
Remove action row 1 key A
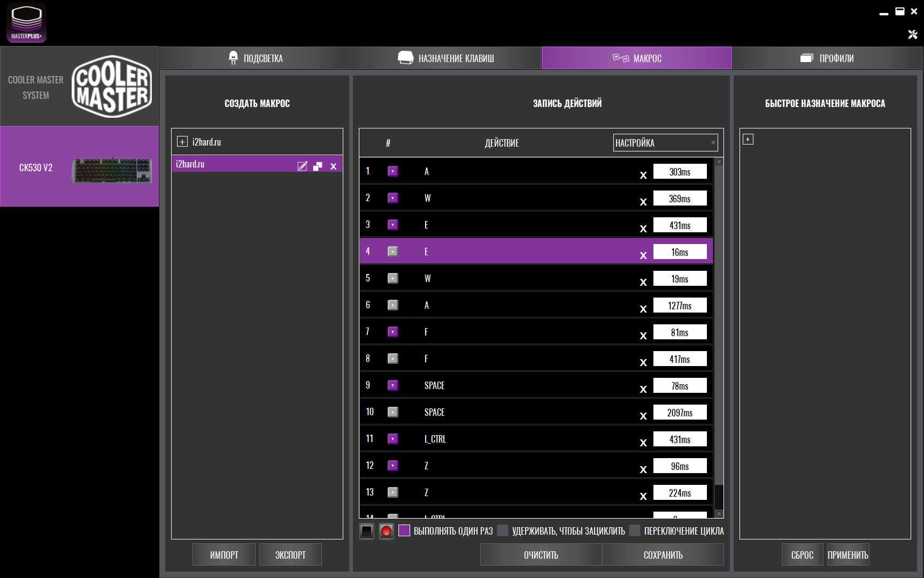(x=643, y=175)
